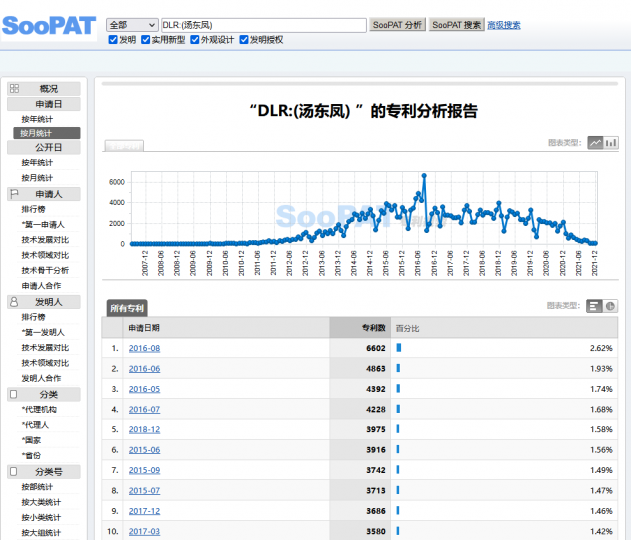Open 排行榜 under 发明人
The width and height of the screenshot is (631, 540).
pos(33,317)
